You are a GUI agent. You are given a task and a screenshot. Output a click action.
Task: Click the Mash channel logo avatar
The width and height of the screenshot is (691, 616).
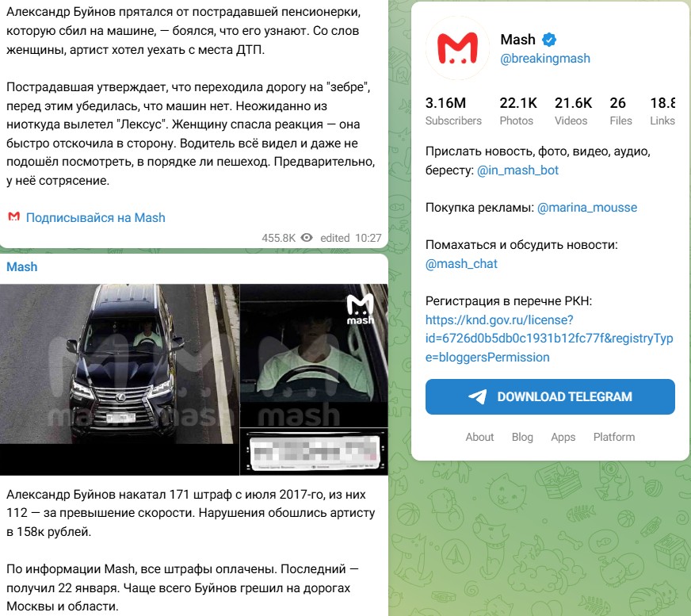click(457, 48)
